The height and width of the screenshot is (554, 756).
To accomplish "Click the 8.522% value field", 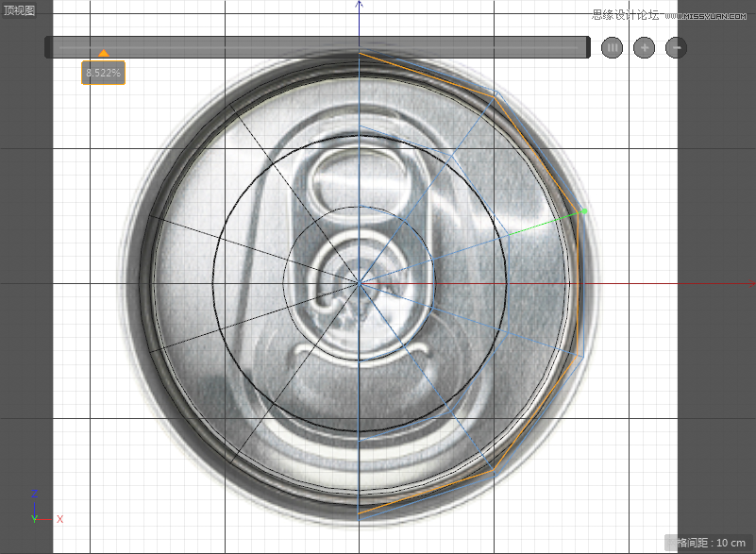I will coord(102,73).
